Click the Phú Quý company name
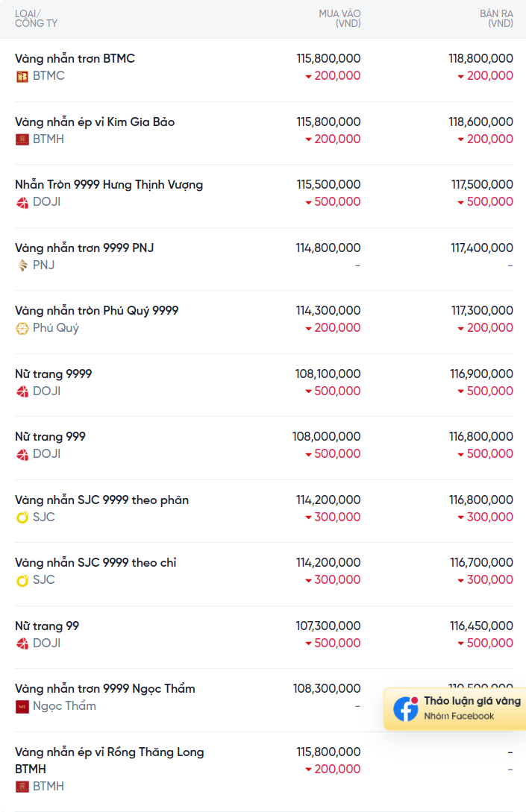This screenshot has width=526, height=812. tap(55, 328)
